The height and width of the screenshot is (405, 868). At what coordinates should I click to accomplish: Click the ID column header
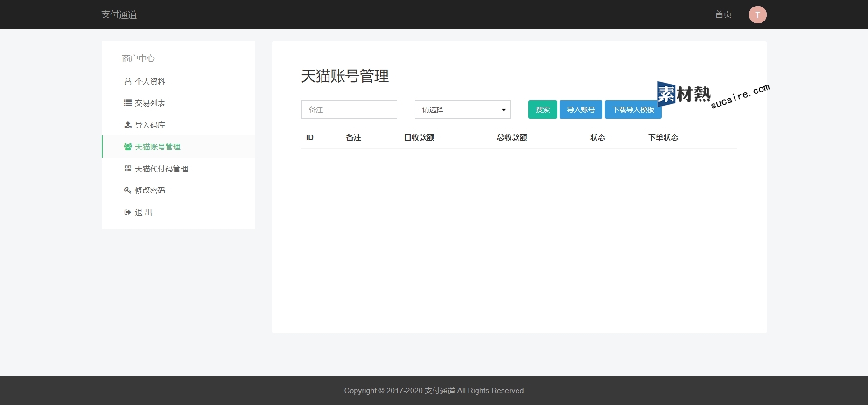click(x=310, y=137)
